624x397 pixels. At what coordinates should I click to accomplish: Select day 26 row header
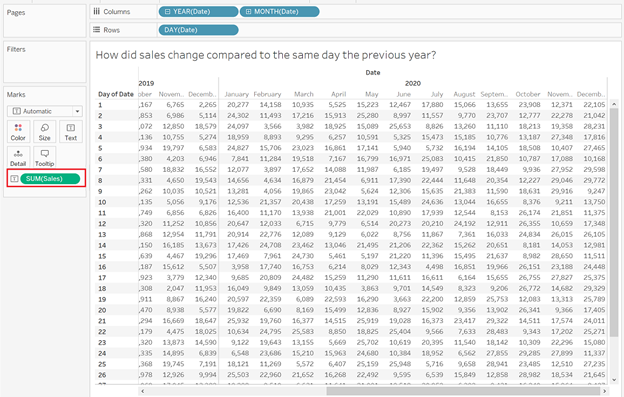[102, 375]
